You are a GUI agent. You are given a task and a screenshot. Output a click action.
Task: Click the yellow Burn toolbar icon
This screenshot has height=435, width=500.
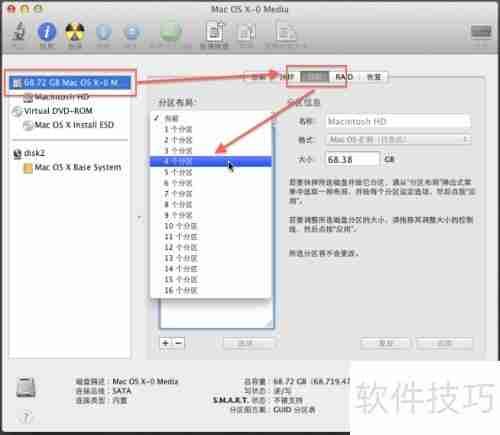75,33
